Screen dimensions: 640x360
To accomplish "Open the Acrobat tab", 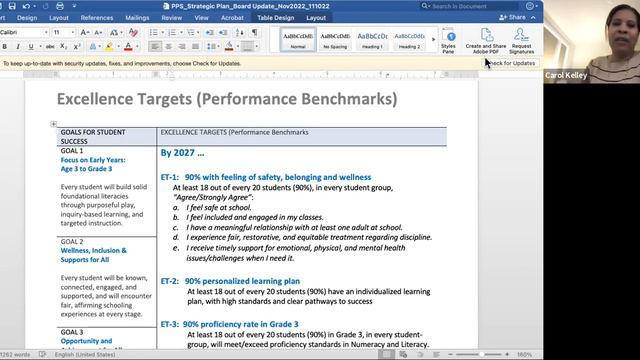I will click(x=232, y=18).
